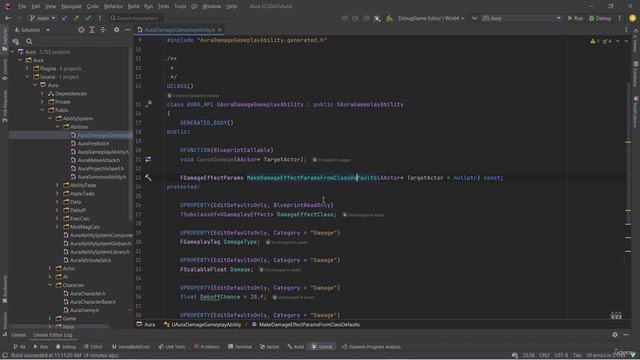Open the Tools menu
Screen dimensions: 640x360
(180, 7)
